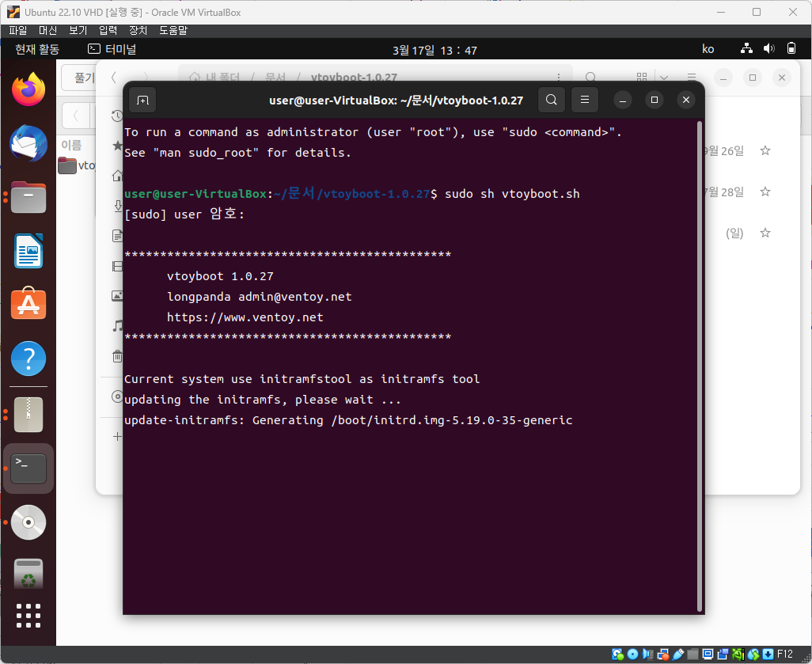Image resolution: width=812 pixels, height=664 pixels.
Task: Click the shared folders indicator in VirtualBox status bar
Action: coord(693,655)
